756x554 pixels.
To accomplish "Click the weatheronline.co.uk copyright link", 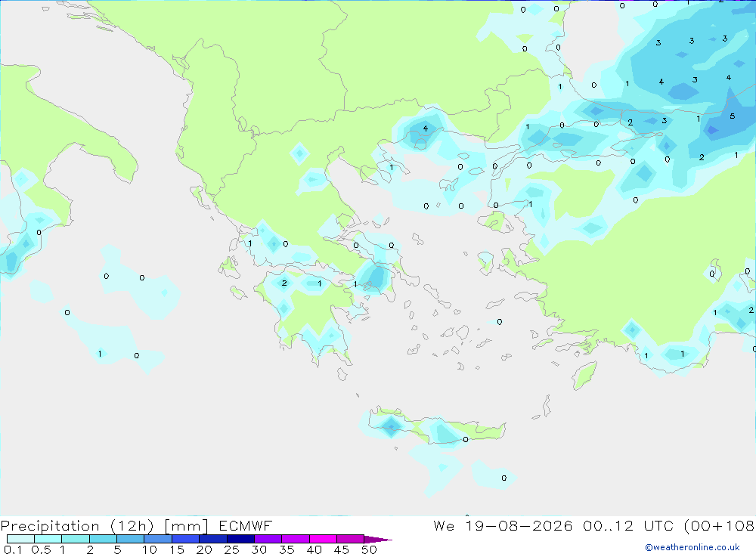I will [692, 547].
